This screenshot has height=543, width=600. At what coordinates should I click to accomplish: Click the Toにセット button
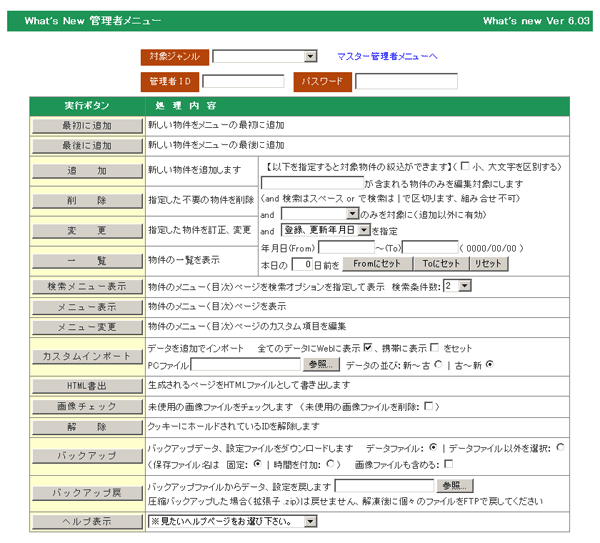(441, 264)
